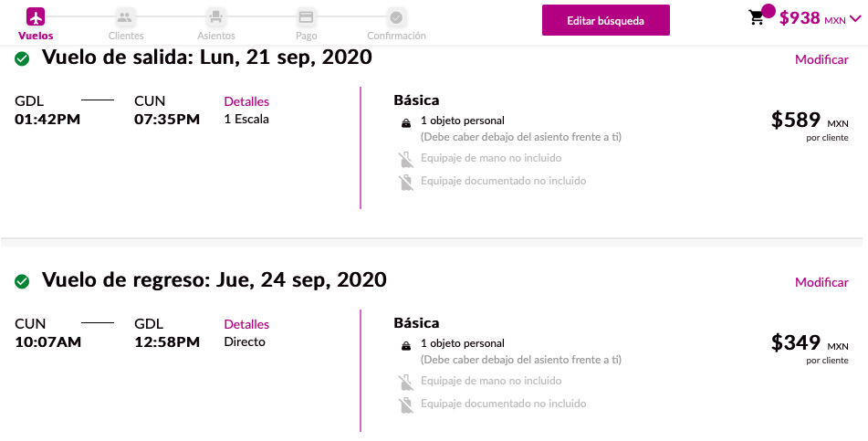868x441 pixels.
Task: Click the Clientes people step icon
Action: [x=125, y=16]
